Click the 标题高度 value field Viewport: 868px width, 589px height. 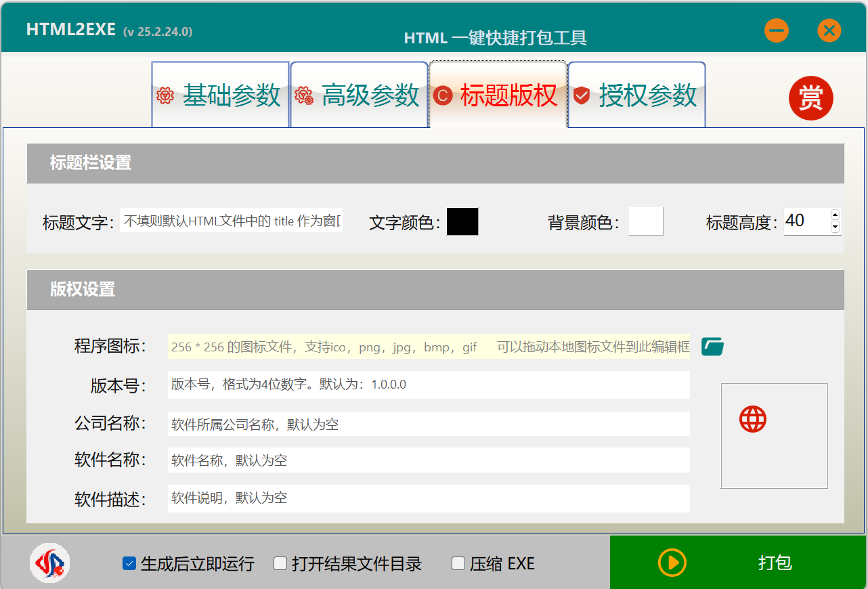pos(806,221)
